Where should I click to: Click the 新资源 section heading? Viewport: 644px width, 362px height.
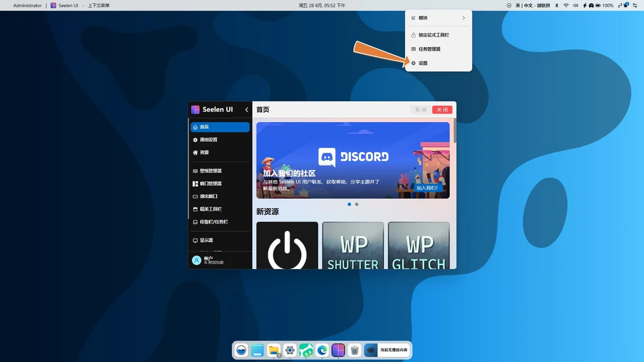tap(267, 212)
